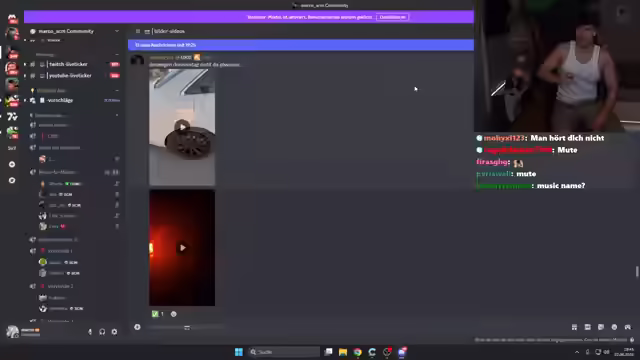This screenshot has width=640, height=360.
Task: Click the 'Man hört dich nicht' chat message
Action: pyautogui.click(x=567, y=138)
